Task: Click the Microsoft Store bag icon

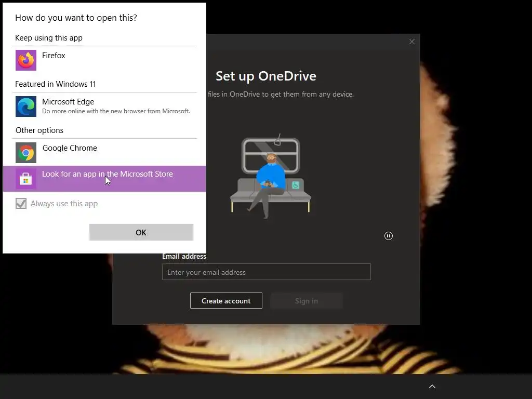Action: coord(26,179)
